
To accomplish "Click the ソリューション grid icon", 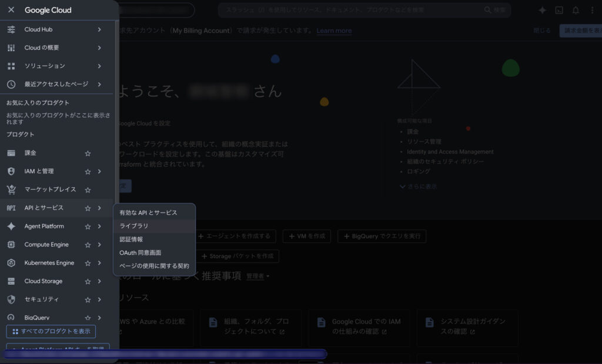I will (x=11, y=66).
